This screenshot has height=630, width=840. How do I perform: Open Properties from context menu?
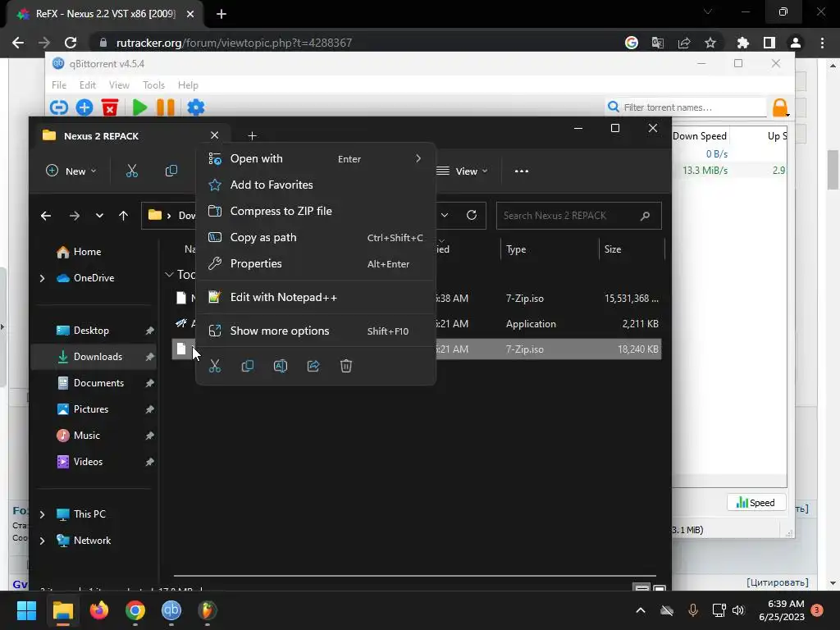tap(316, 263)
